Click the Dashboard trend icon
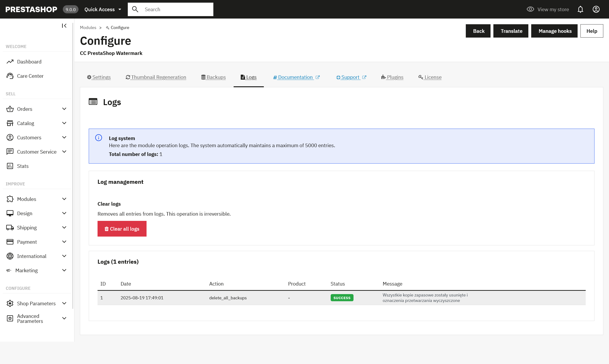 click(10, 62)
